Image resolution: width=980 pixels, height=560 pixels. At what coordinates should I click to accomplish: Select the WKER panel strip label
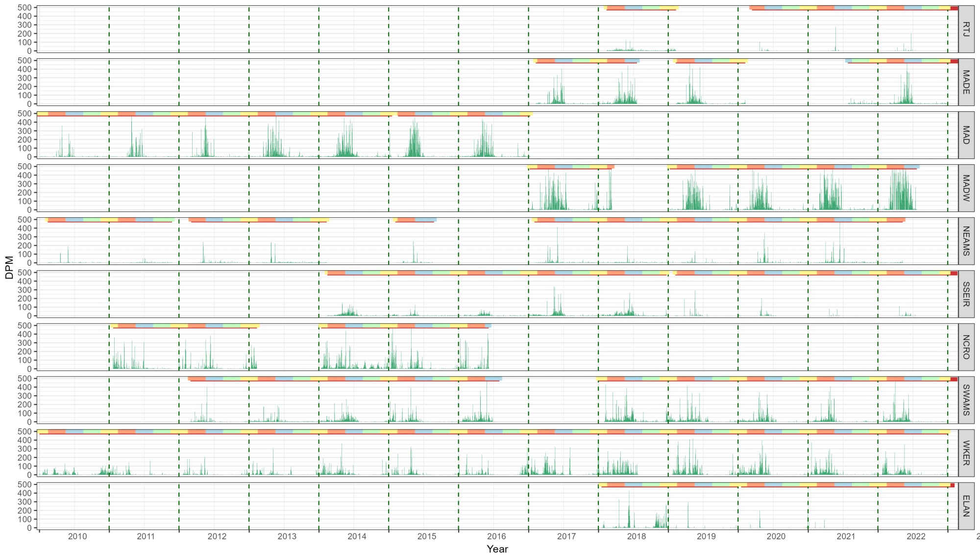point(966,453)
